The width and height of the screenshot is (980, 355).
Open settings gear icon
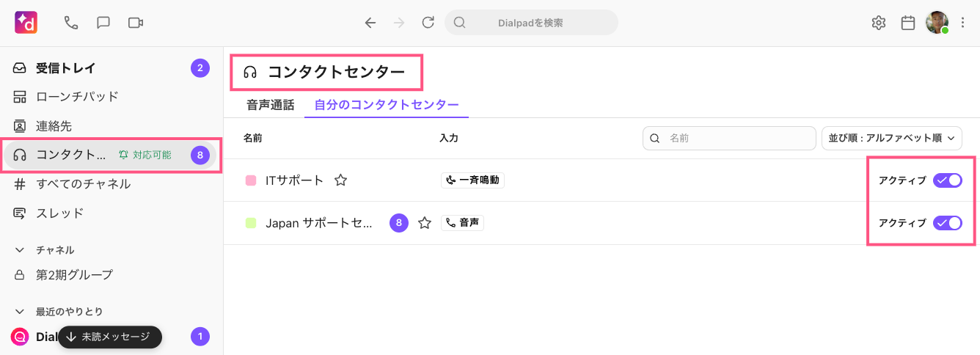[x=879, y=23]
